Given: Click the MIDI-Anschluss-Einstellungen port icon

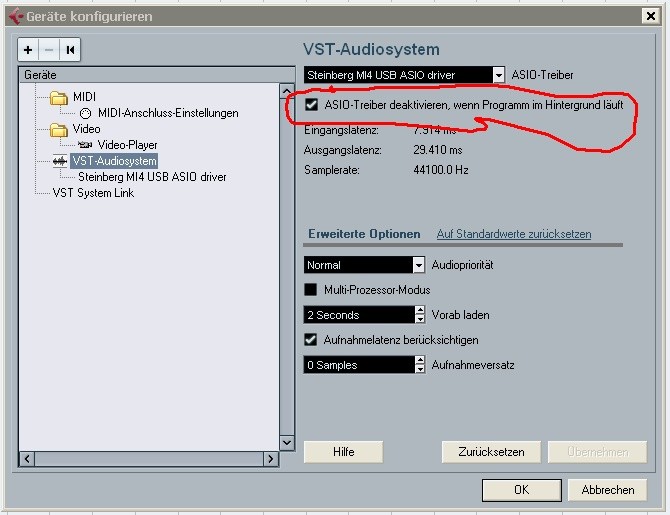Looking at the screenshot, I should [85, 113].
